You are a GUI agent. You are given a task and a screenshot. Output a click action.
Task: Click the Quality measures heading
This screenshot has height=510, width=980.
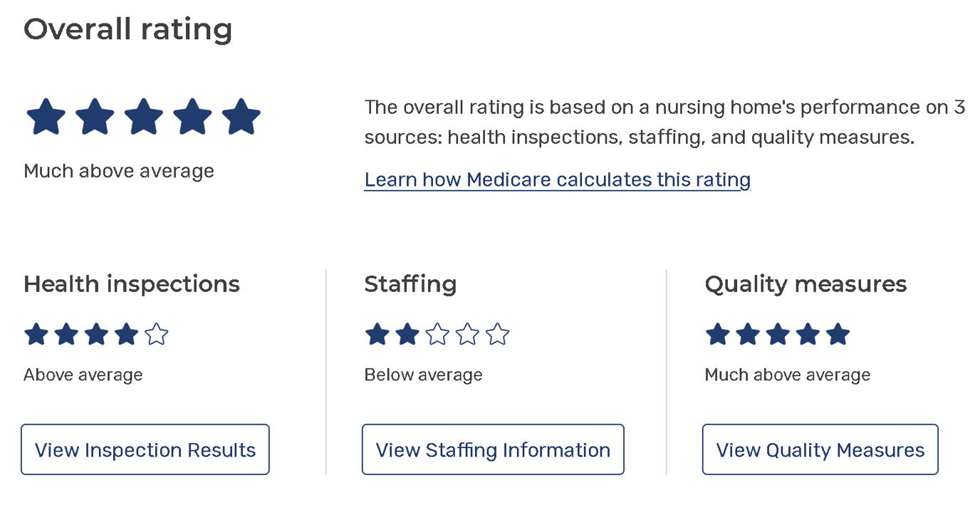(806, 284)
